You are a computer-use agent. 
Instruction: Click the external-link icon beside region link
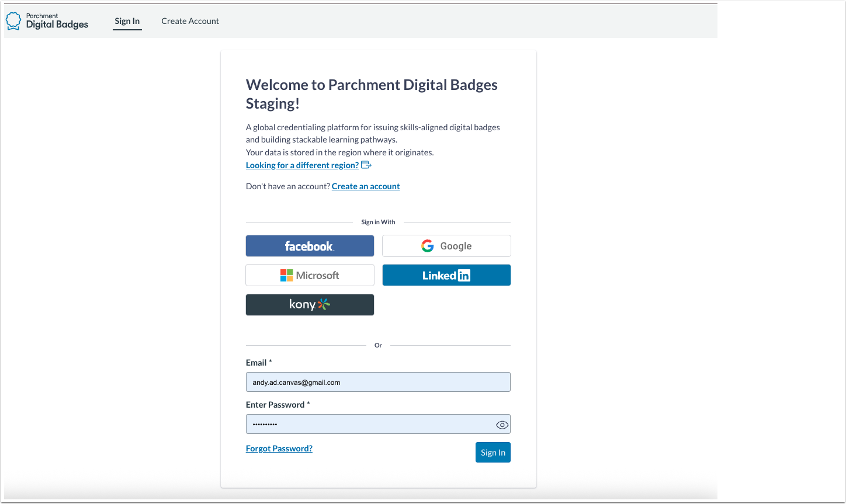tap(366, 165)
